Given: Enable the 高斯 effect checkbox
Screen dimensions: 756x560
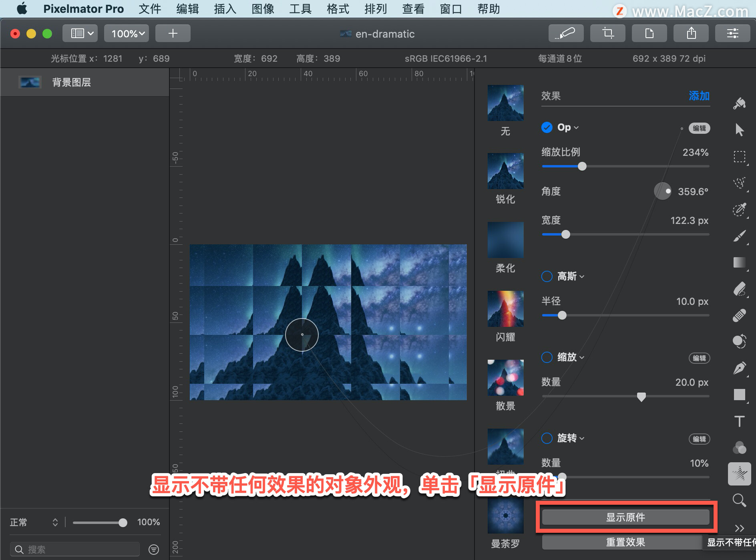Looking at the screenshot, I should (x=547, y=276).
